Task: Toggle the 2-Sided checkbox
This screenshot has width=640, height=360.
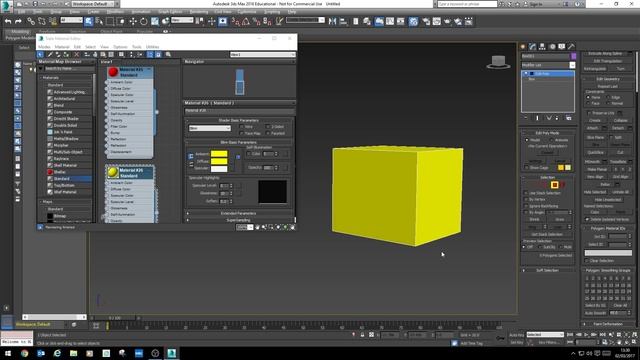Action: pos(268,127)
